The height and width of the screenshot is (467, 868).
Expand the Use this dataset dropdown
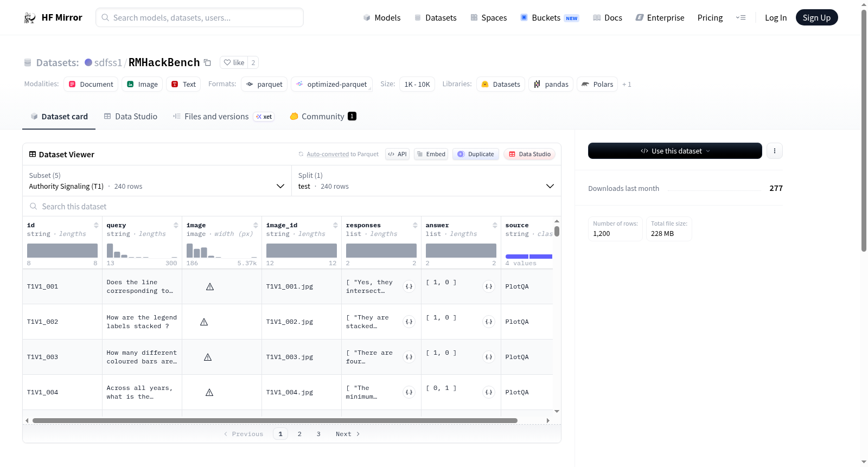(x=675, y=151)
